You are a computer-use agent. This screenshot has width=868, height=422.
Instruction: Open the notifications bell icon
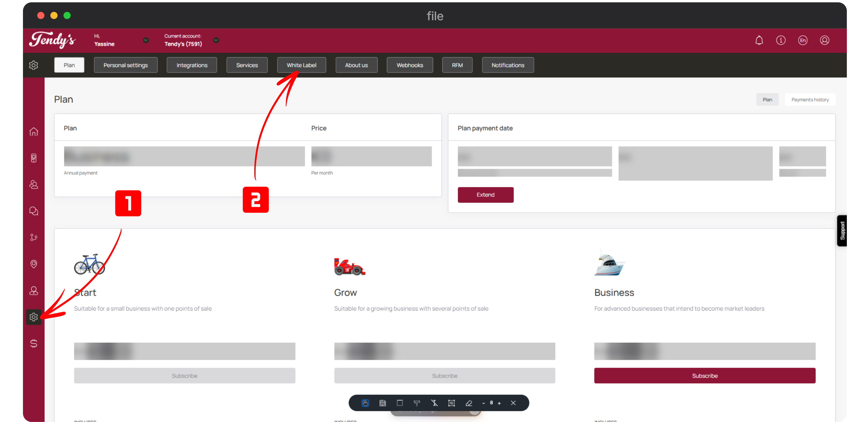coord(759,41)
